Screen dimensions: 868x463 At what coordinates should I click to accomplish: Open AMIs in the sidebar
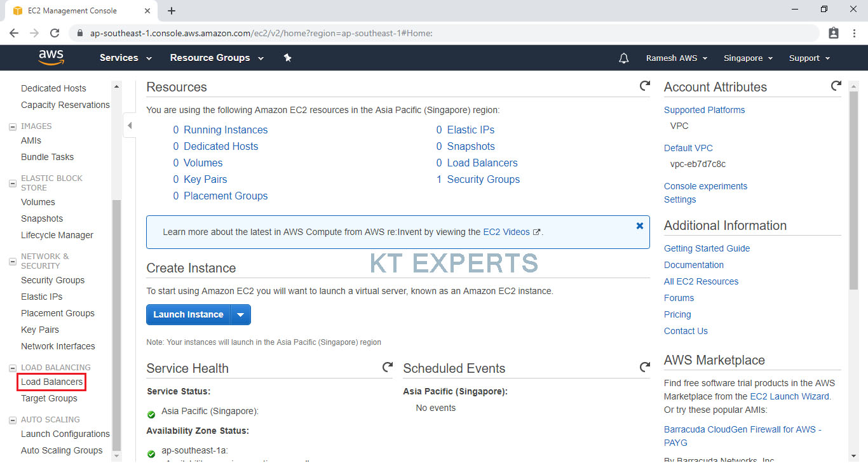tap(31, 140)
